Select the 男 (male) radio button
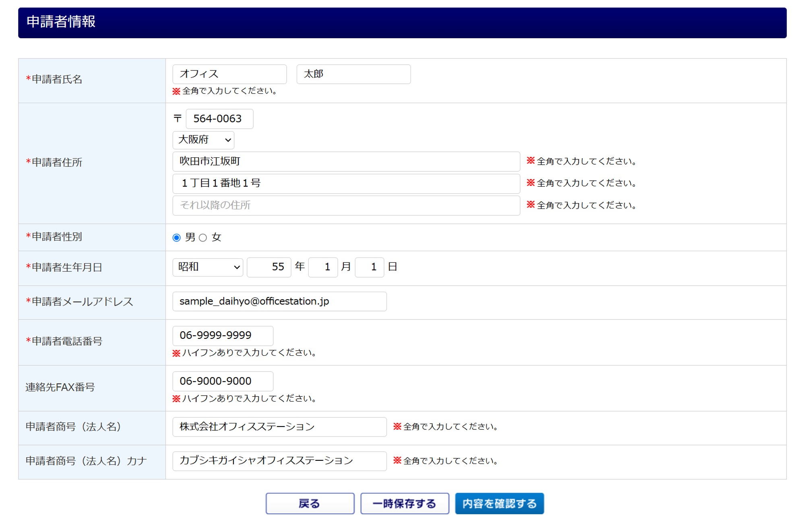The image size is (805, 532). (176, 237)
